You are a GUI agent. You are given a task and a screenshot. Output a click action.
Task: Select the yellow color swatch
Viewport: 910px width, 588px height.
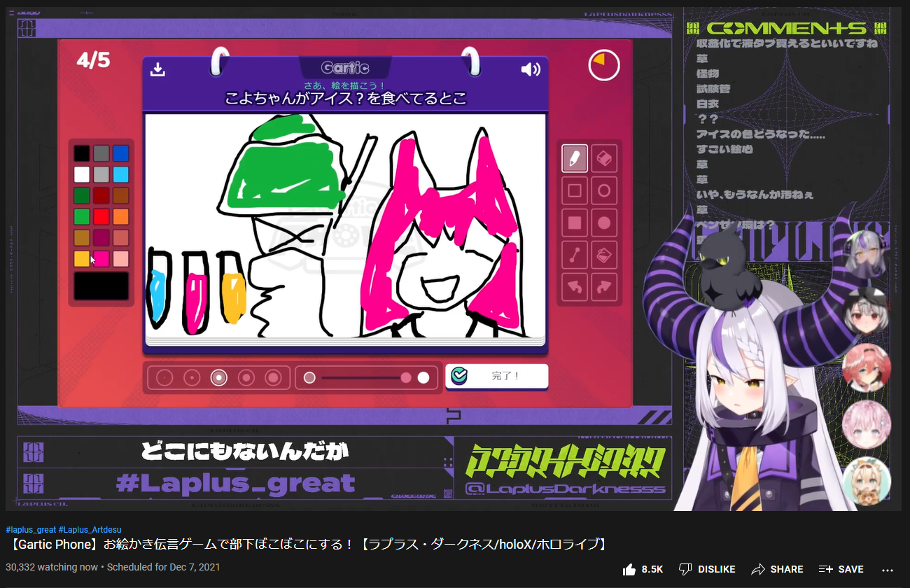(x=82, y=258)
